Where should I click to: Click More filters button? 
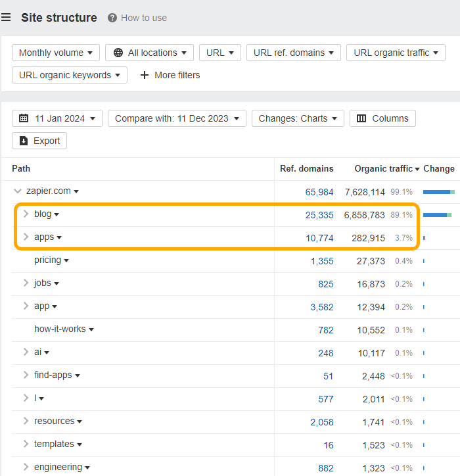tap(170, 75)
